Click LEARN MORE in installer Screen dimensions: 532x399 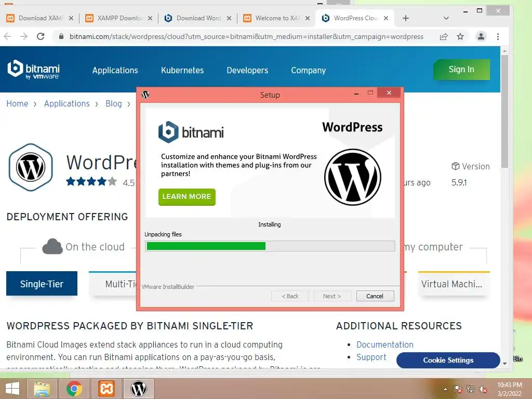coord(187,197)
